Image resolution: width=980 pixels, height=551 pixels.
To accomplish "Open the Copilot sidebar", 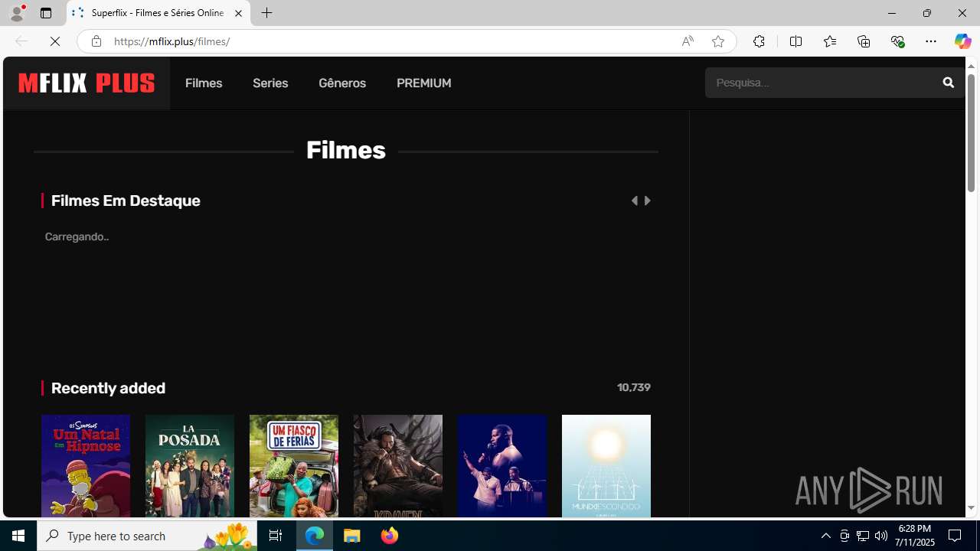I will (962, 41).
